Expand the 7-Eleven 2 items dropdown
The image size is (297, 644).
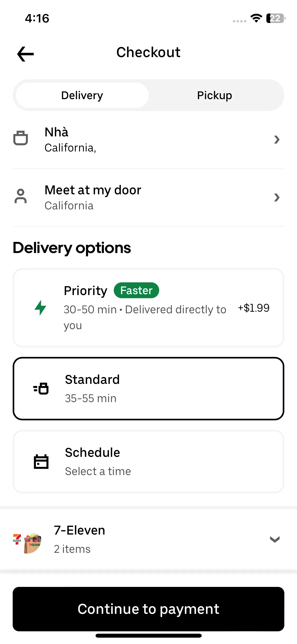pyautogui.click(x=275, y=539)
